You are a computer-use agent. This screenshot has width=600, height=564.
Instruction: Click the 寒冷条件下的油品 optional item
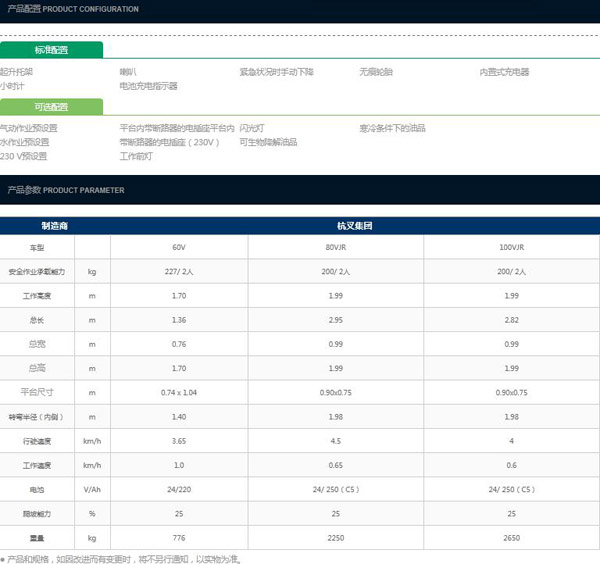[392, 128]
